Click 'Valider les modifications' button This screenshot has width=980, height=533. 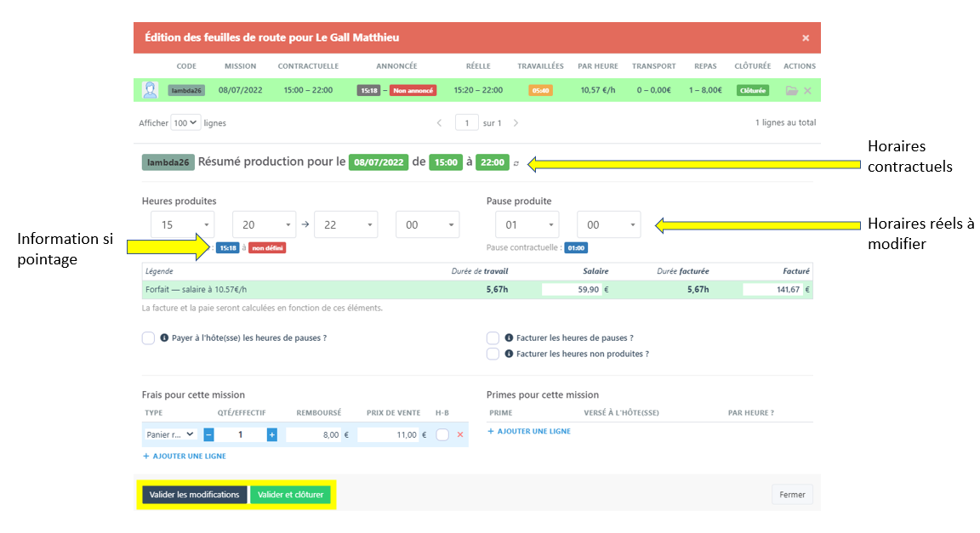click(x=194, y=495)
